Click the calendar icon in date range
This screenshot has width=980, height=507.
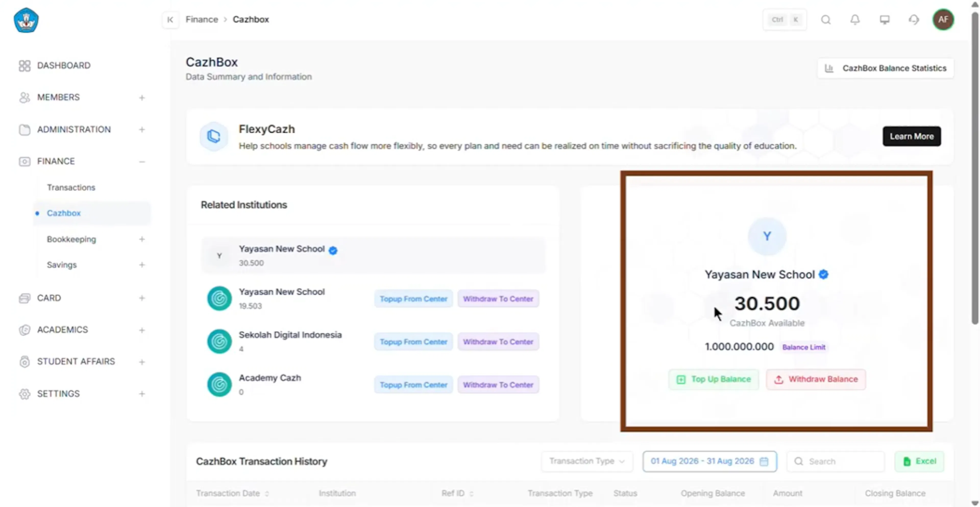[764, 461]
